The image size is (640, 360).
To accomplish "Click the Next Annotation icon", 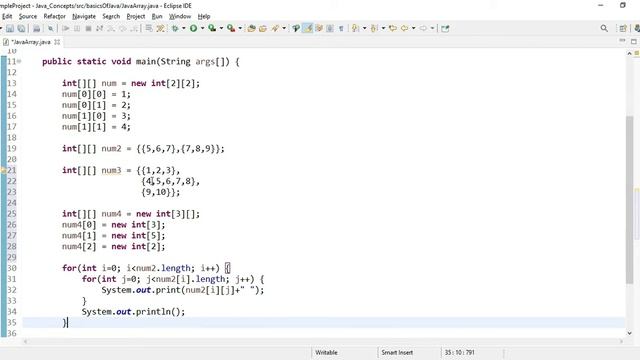I will click(356, 29).
